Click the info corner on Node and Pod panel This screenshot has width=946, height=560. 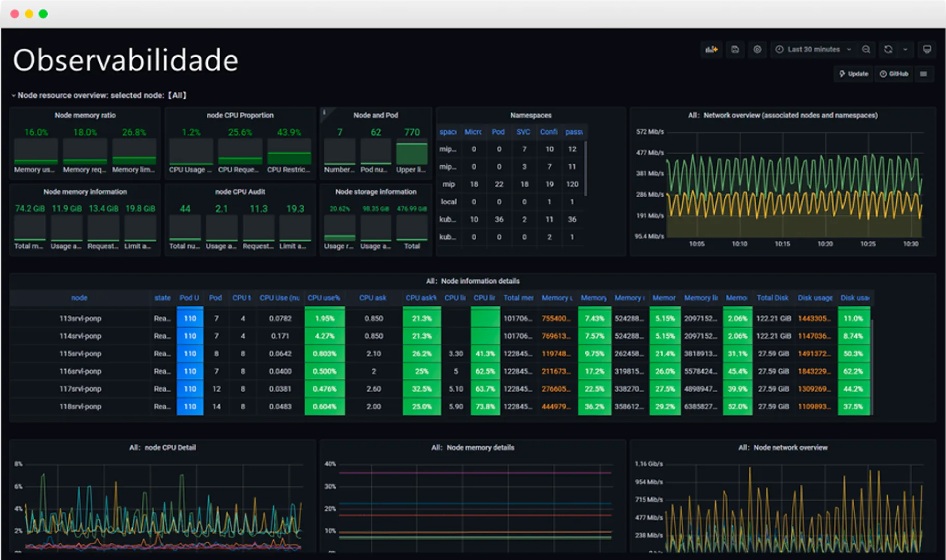[x=325, y=112]
